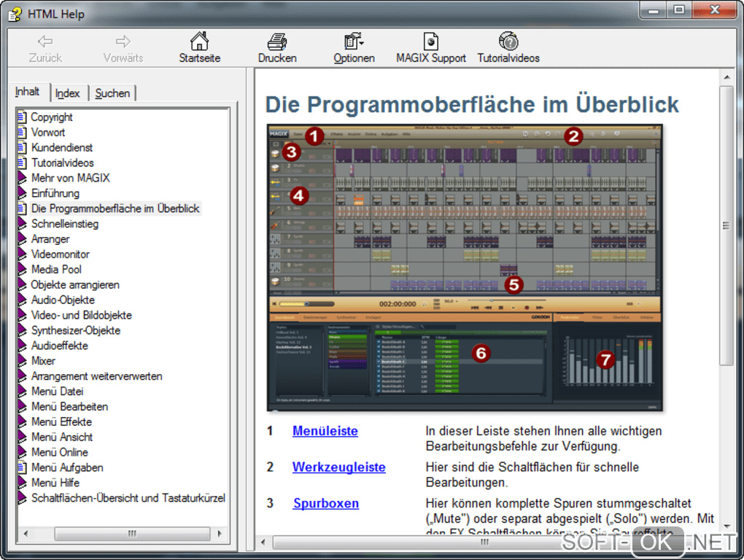This screenshot has width=744, height=560.
Task: Switch to the Index tab
Action: (67, 93)
